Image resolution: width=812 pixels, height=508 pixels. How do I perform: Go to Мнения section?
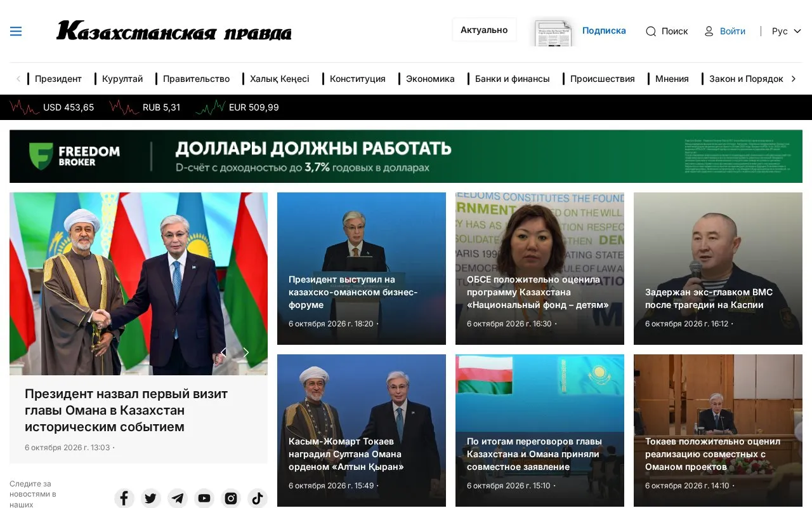click(672, 79)
